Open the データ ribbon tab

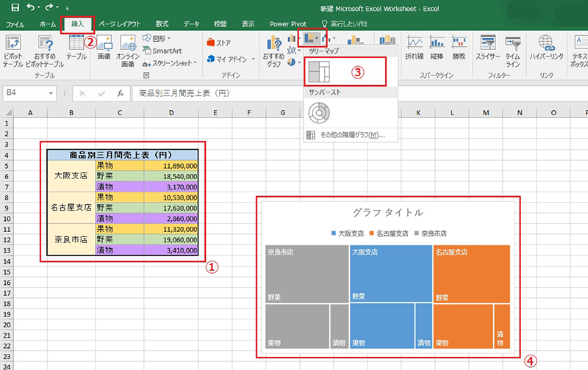tap(191, 24)
